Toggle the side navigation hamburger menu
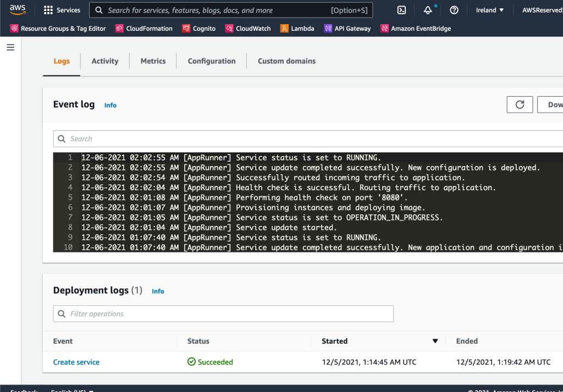563x392 pixels. tap(10, 47)
